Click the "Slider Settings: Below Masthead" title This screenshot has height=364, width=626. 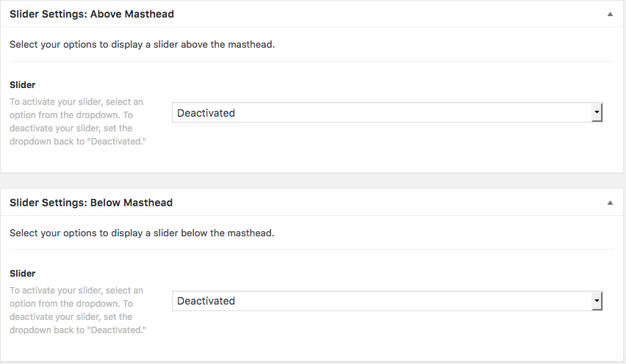point(91,203)
